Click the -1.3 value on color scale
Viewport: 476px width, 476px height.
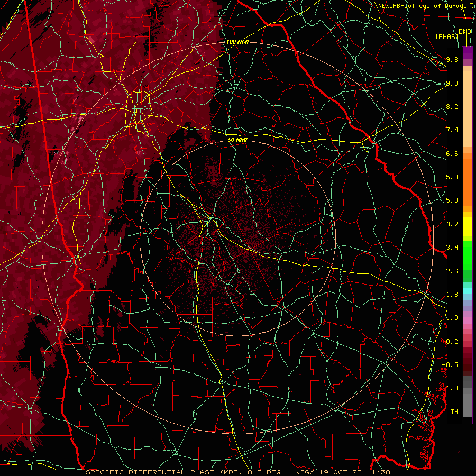(x=450, y=388)
